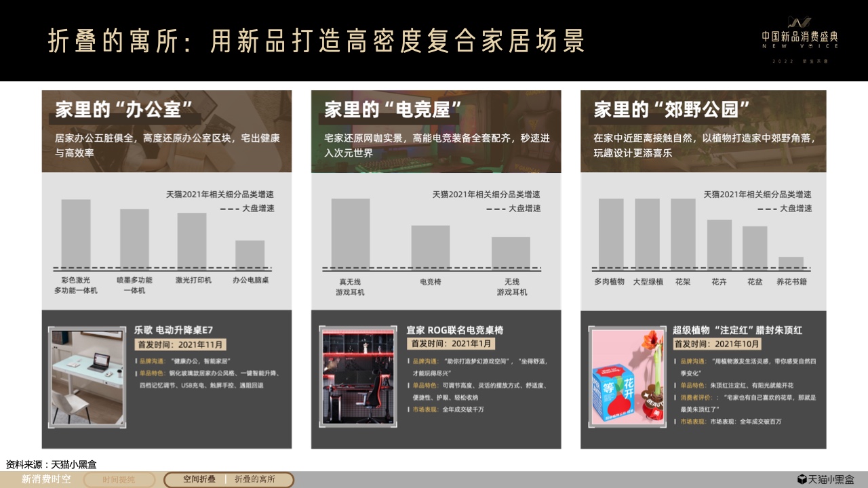Viewport: 868px width, 488px height.
Task: Click the 无线游戏耳机 bar in rightmost position of gaming chart
Action: [x=511, y=252]
